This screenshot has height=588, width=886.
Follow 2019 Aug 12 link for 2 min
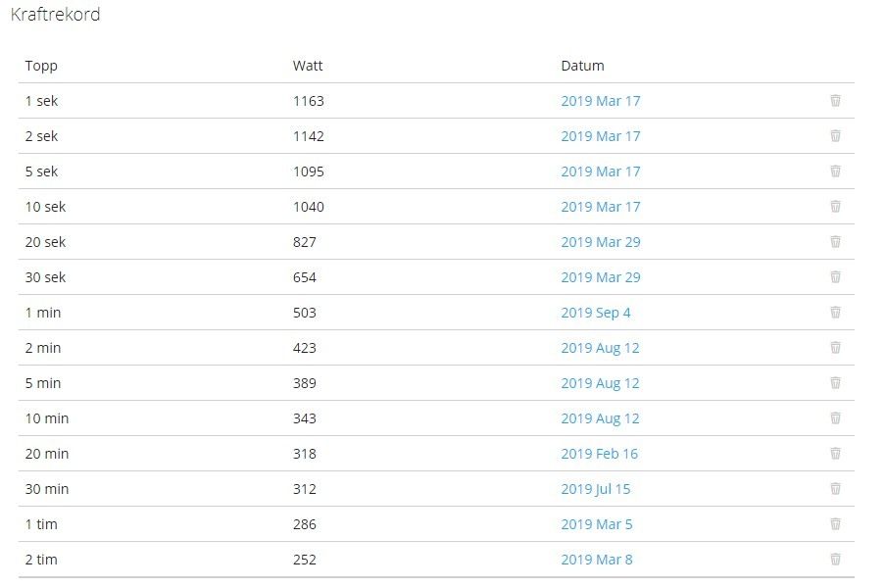(600, 348)
